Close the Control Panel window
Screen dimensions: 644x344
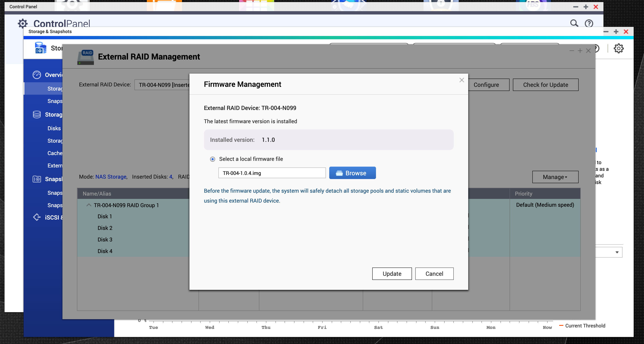click(596, 7)
